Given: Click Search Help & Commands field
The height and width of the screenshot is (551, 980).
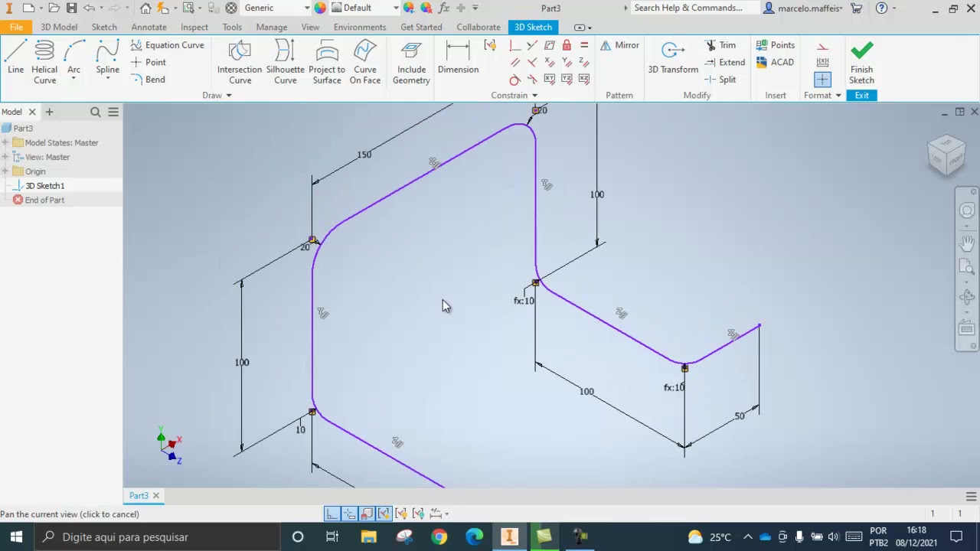Looking at the screenshot, I should point(695,8).
